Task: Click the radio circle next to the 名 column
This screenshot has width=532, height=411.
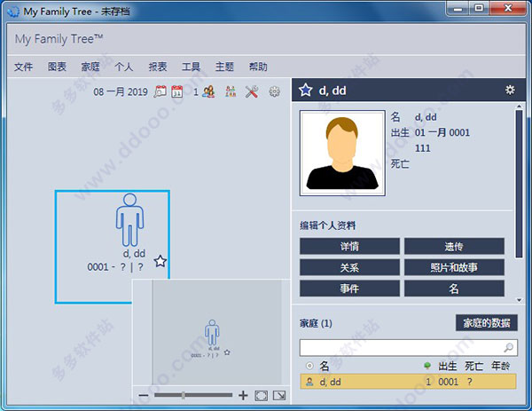Action: [x=309, y=366]
